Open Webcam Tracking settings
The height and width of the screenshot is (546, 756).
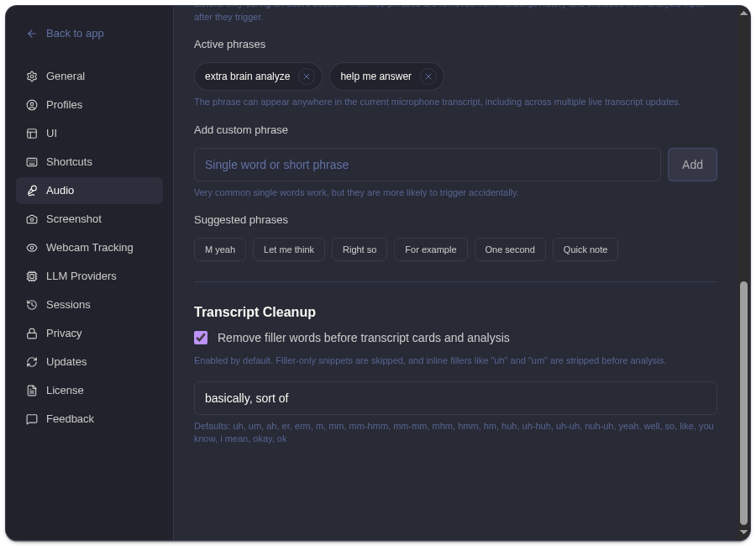coord(90,248)
